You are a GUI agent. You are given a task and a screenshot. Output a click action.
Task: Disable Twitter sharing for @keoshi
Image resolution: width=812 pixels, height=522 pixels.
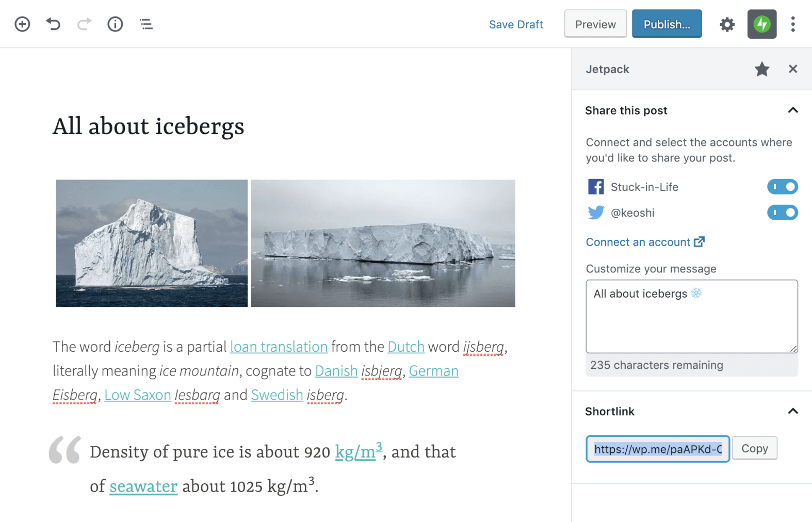(782, 213)
